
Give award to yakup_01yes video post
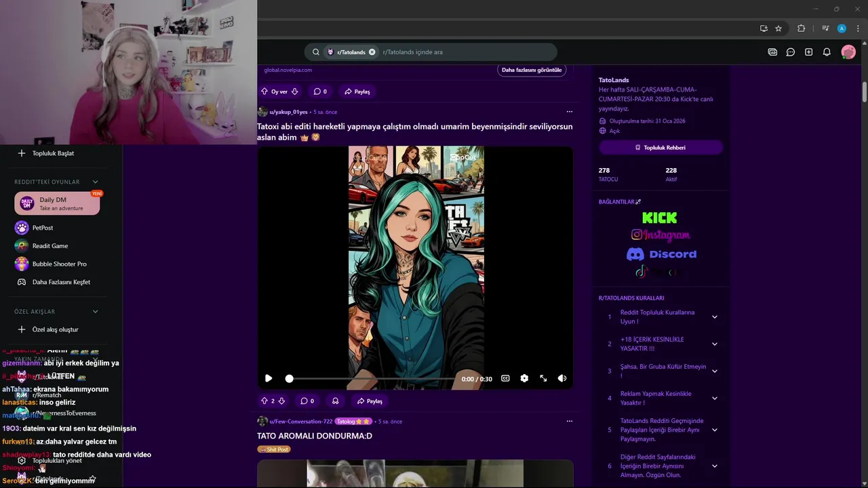tap(335, 401)
